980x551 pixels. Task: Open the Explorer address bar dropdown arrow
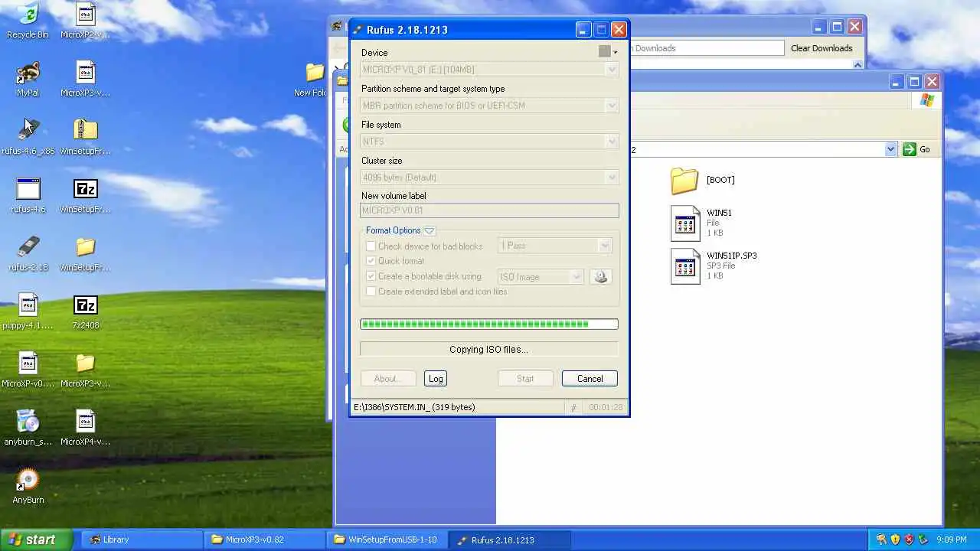tap(890, 149)
